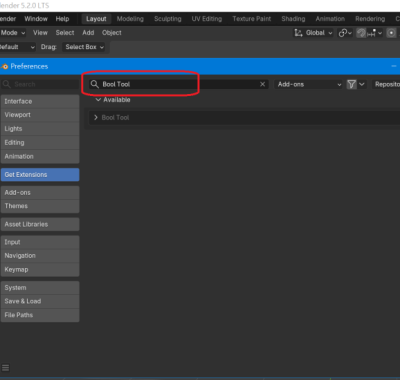Open the Navigation preferences section

point(40,256)
